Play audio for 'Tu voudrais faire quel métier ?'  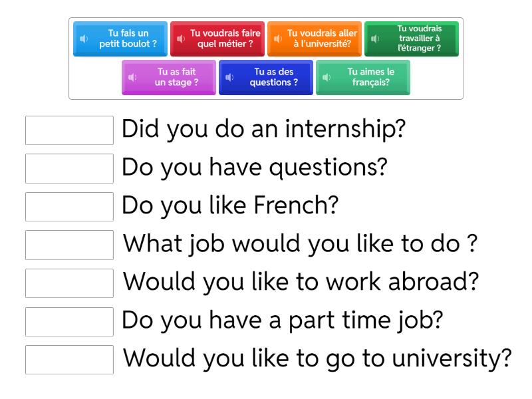181,39
